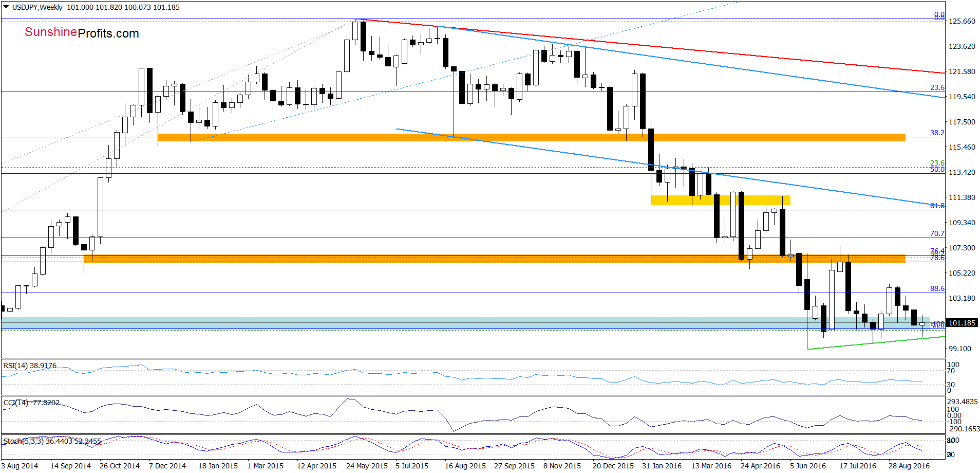980x473 pixels.
Task: Click the 103.180 price axis label
Action: (x=962, y=298)
